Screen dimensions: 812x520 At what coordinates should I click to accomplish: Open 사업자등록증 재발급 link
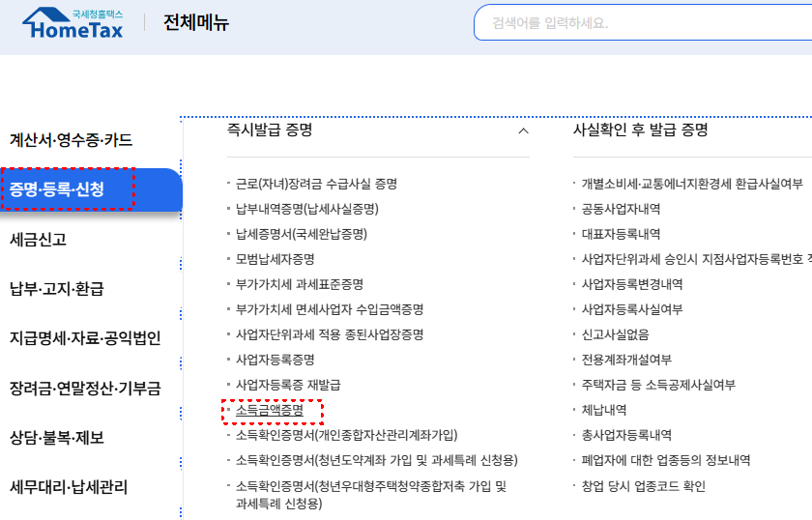(x=288, y=385)
